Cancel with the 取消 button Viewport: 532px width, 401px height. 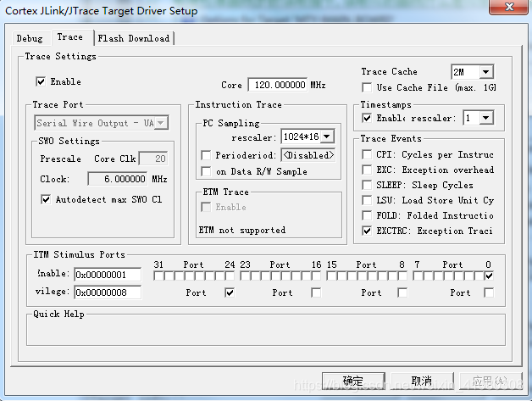422,381
